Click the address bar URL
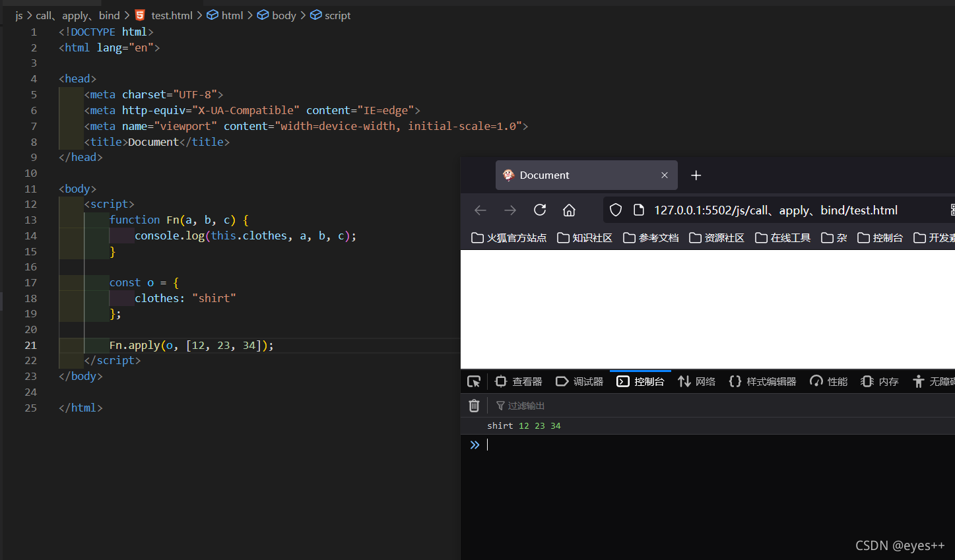Screen dimensions: 955x560 [775, 210]
